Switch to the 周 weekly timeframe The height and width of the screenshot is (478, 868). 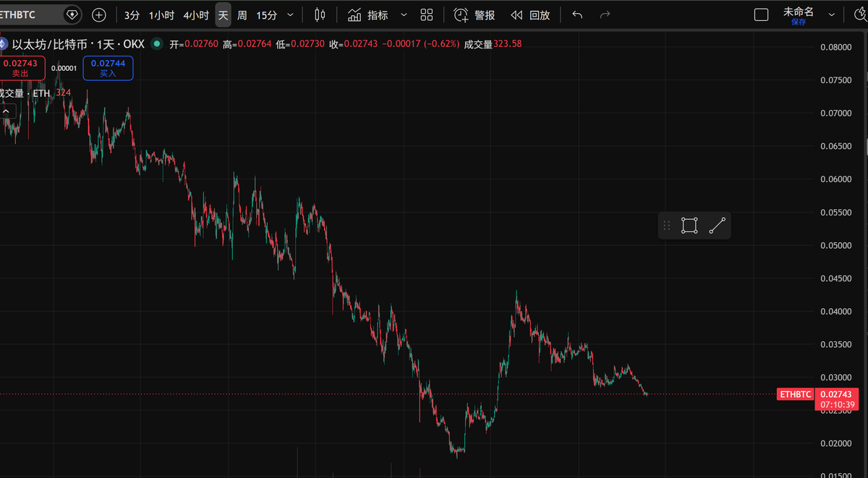(242, 14)
